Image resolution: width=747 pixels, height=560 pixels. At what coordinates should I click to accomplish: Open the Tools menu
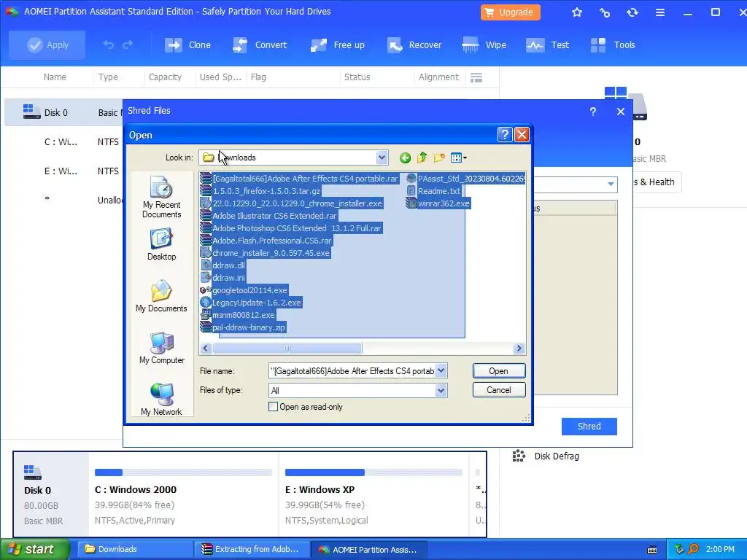613,44
